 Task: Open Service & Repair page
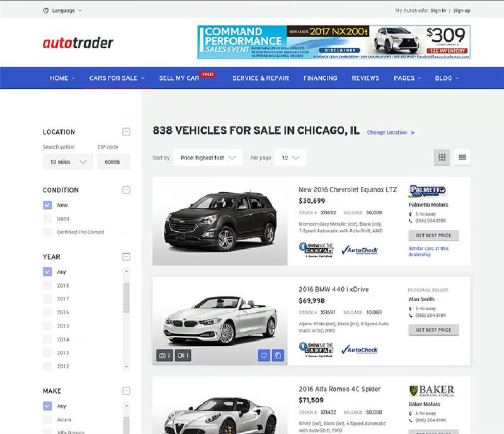pyautogui.click(x=261, y=78)
